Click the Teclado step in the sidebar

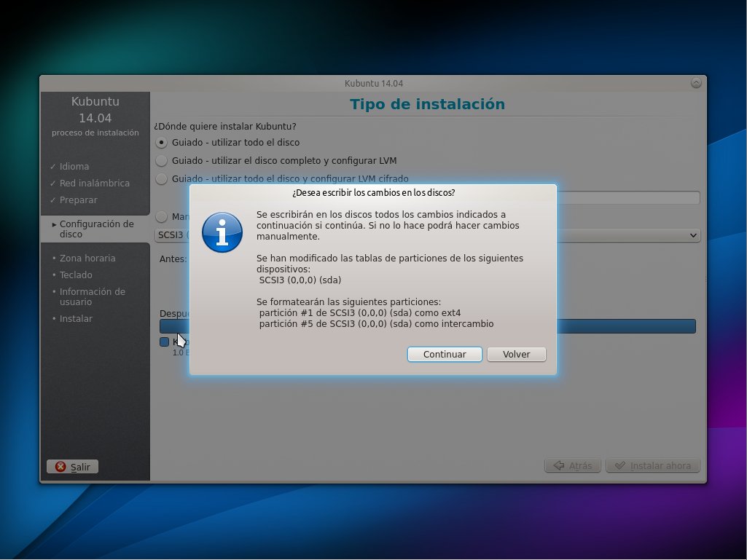tap(76, 275)
